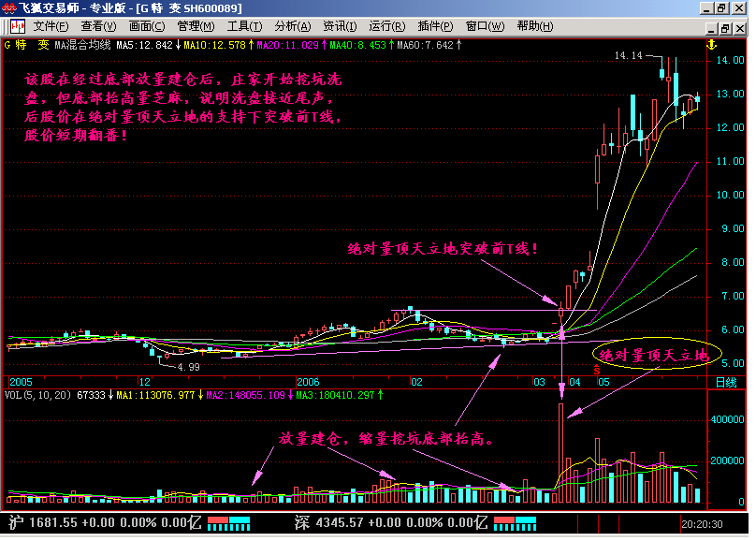Click the VOL(5,10,20) volume indicator label
The image size is (756, 541).
tap(29, 395)
